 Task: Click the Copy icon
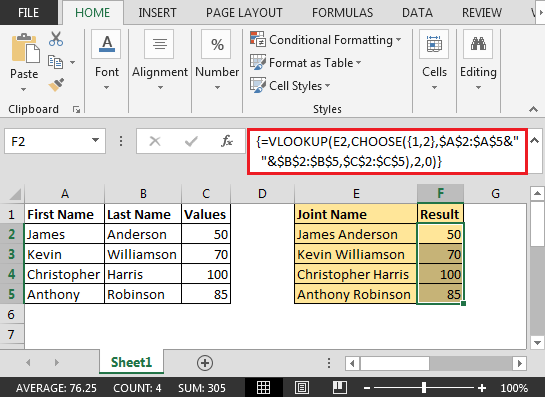56,62
